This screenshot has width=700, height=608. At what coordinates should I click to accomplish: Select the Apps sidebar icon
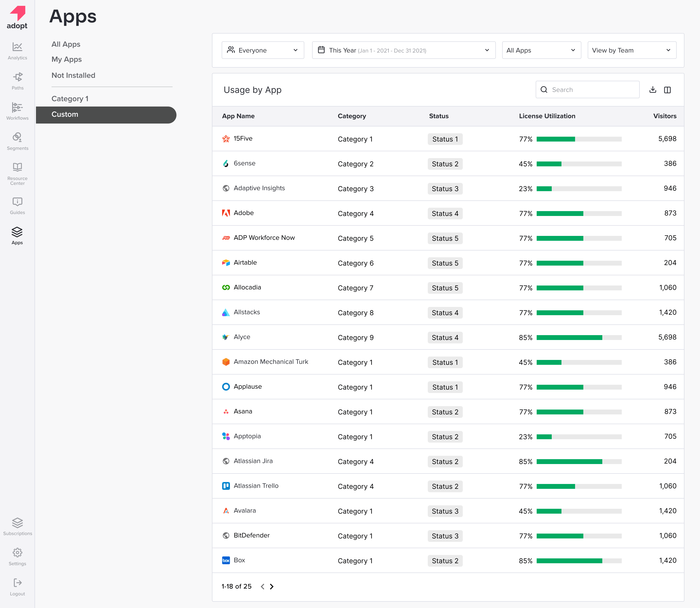(17, 236)
